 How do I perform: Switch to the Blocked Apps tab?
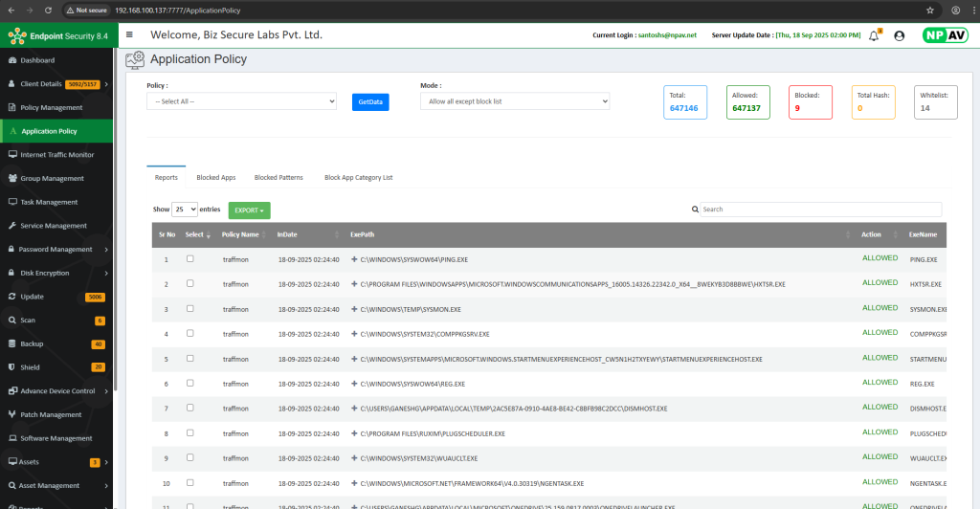tap(216, 178)
